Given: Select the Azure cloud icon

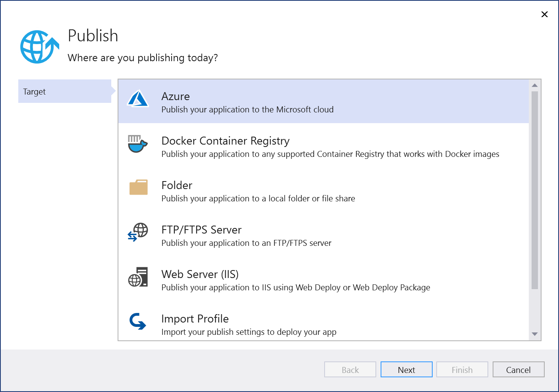Looking at the screenshot, I should click(137, 99).
